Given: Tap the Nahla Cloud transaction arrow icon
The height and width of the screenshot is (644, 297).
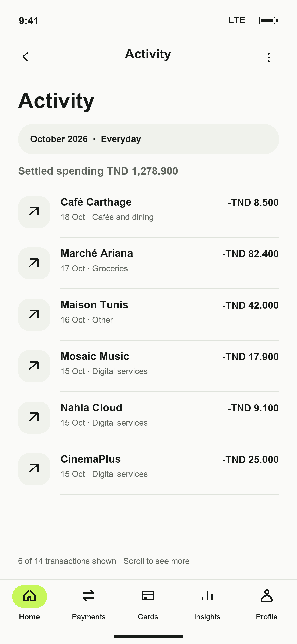Looking at the screenshot, I should coord(34,417).
